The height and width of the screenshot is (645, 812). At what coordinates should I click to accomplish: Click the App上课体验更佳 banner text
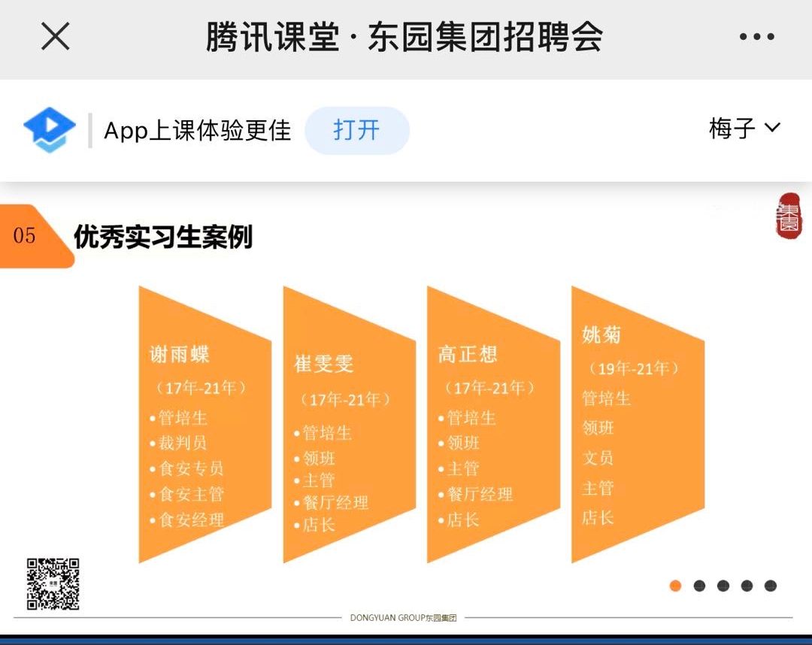tap(197, 131)
